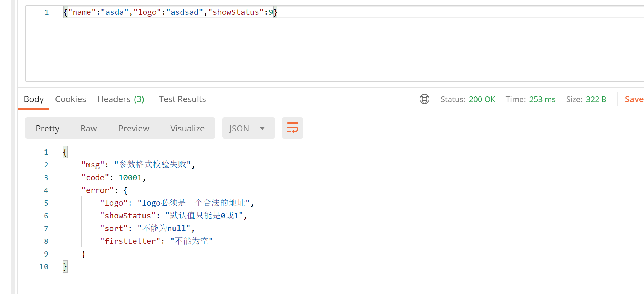Click the "showStatus" key in response
644x294 pixels.
click(x=128, y=216)
